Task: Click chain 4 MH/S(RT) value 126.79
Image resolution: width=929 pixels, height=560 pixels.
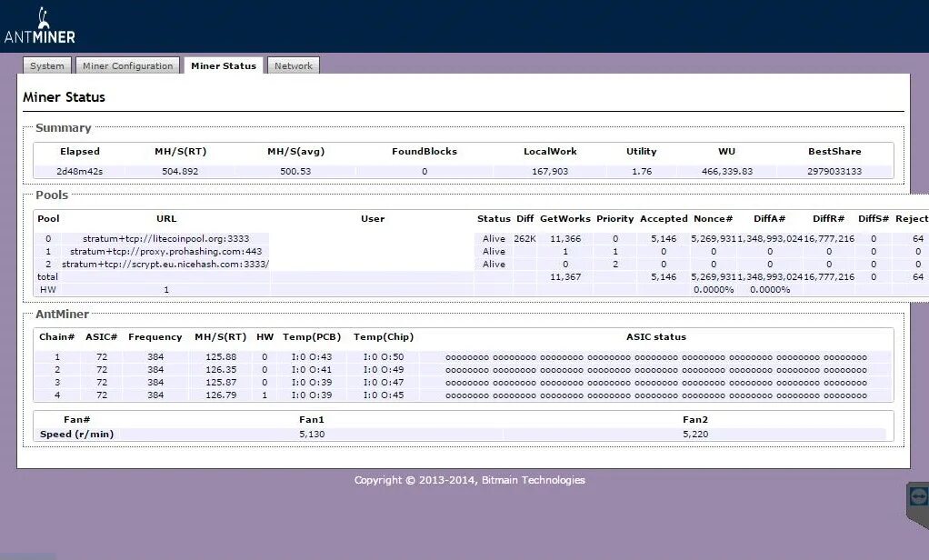Action: 221,395
